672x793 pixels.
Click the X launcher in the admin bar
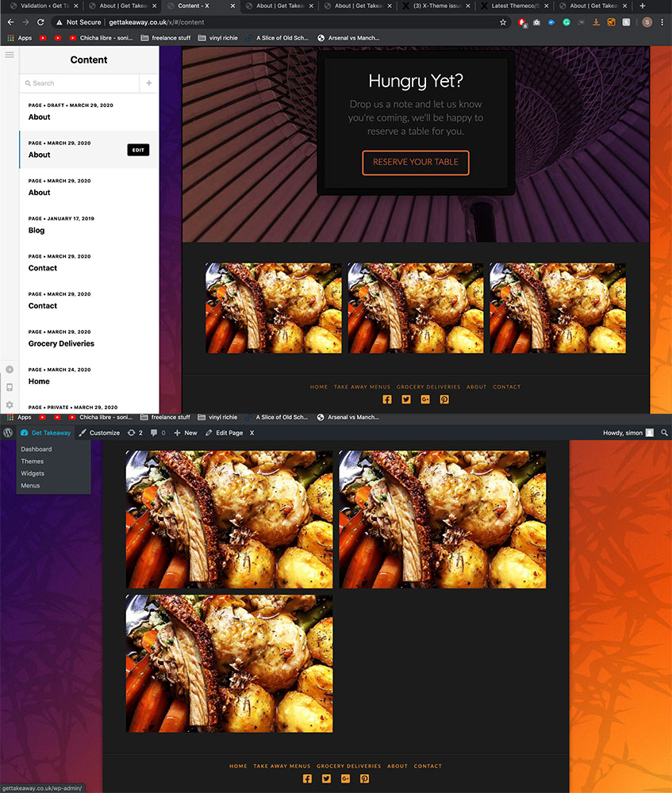pos(252,433)
